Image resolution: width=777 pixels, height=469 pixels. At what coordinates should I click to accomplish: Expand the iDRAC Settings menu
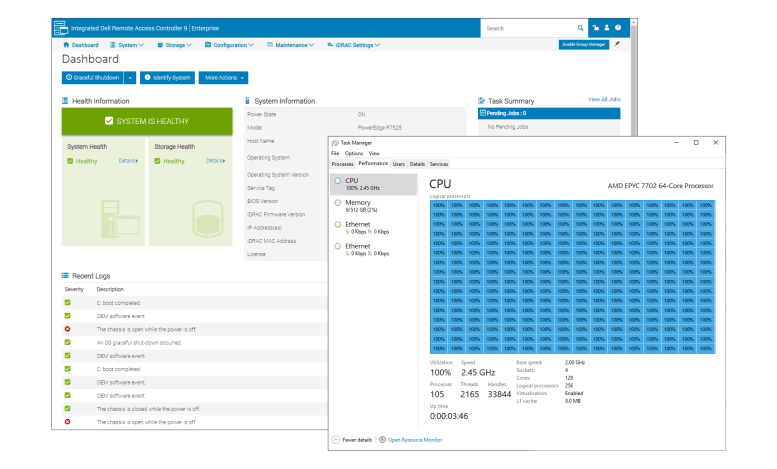click(354, 45)
